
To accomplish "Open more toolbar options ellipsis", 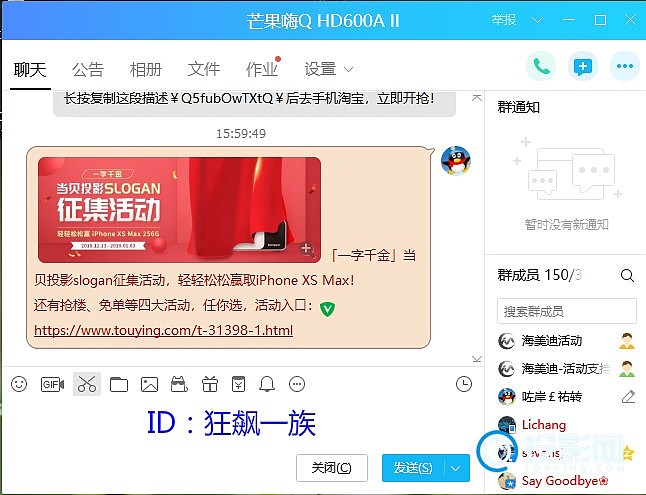I will [x=297, y=384].
